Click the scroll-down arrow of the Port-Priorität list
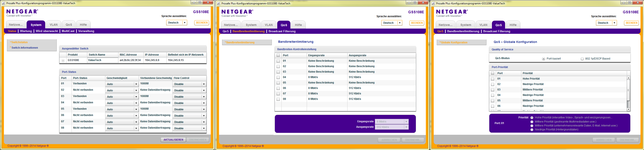This screenshot has height=150, width=644. point(628,109)
